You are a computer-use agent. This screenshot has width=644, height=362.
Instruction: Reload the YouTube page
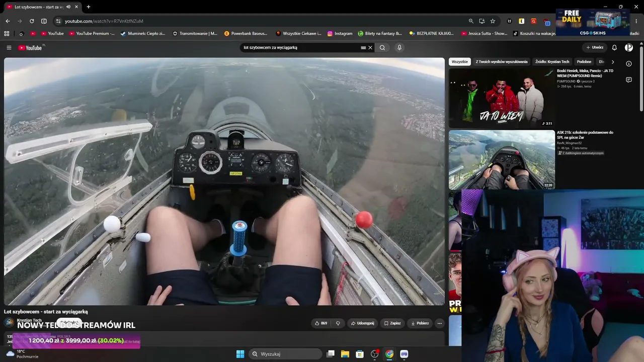pos(32,21)
